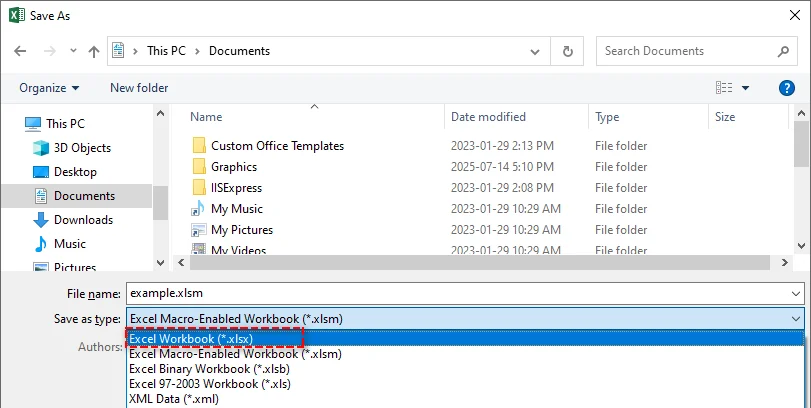Open the File name dropdown arrow

[x=796, y=294]
